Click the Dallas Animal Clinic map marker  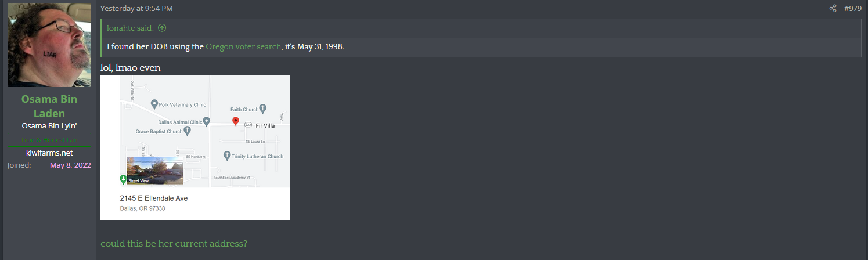click(207, 122)
